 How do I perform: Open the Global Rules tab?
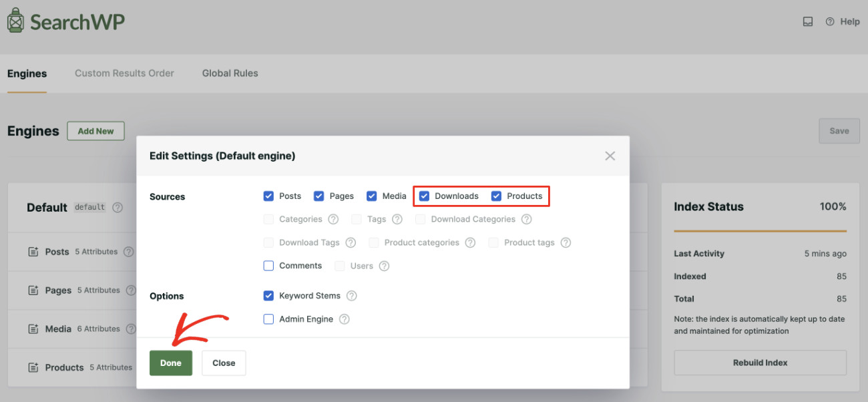(230, 73)
